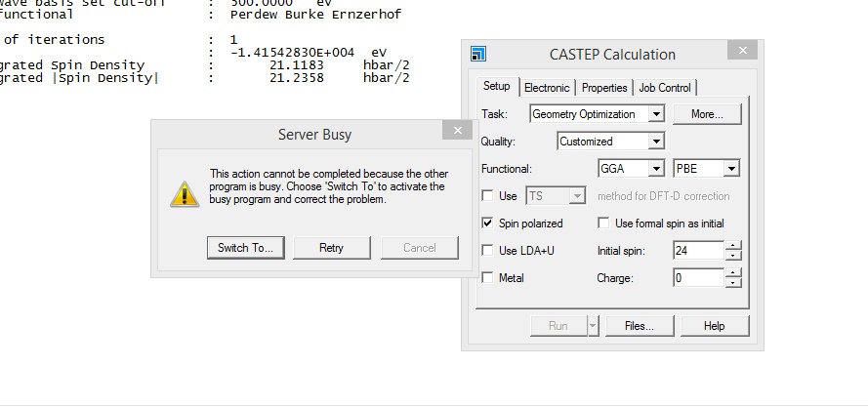The width and height of the screenshot is (868, 407).
Task: Open the Task dropdown showing Geometry Optimization
Action: tap(656, 114)
